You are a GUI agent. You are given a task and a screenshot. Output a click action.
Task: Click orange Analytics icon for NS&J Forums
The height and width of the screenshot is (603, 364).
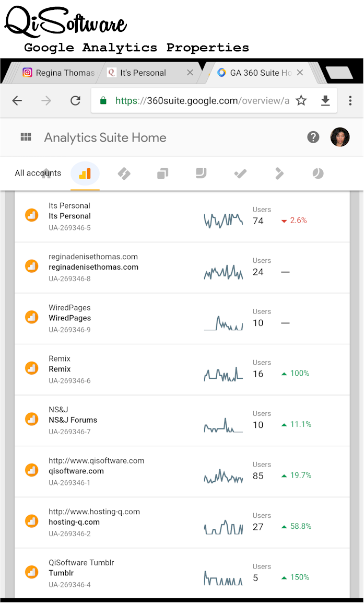(x=31, y=420)
